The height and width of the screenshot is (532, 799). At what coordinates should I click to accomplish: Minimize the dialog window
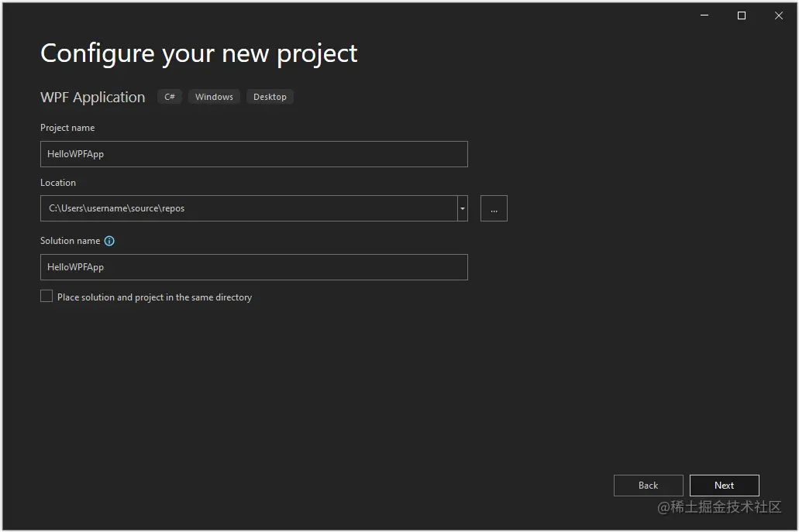click(704, 15)
